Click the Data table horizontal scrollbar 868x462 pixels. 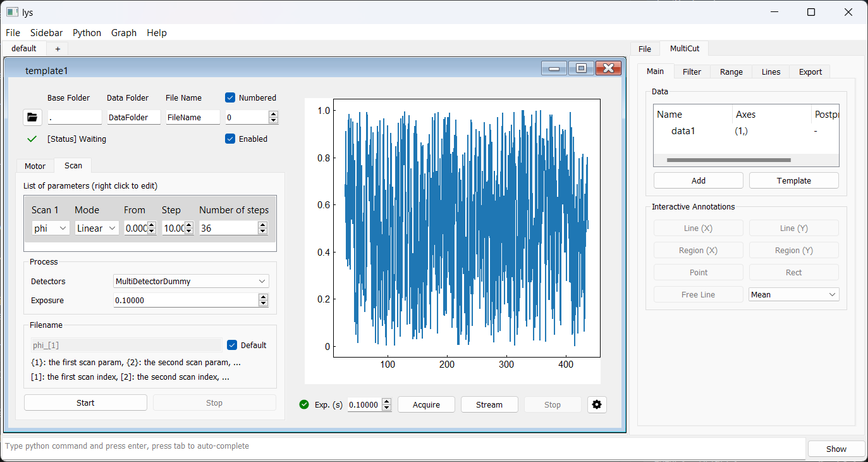(728, 161)
